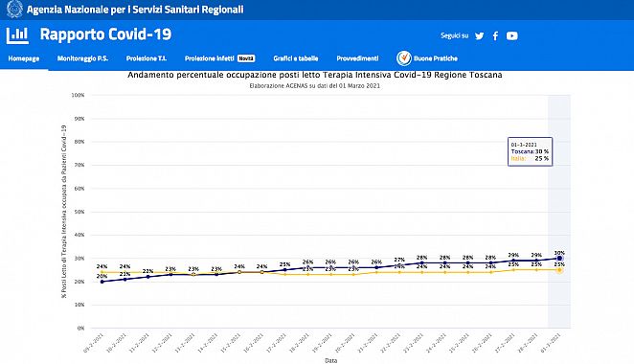The image size is (634, 364).
Task: Open the Monitoraggio P.S. menu item
Action: [x=83, y=58]
